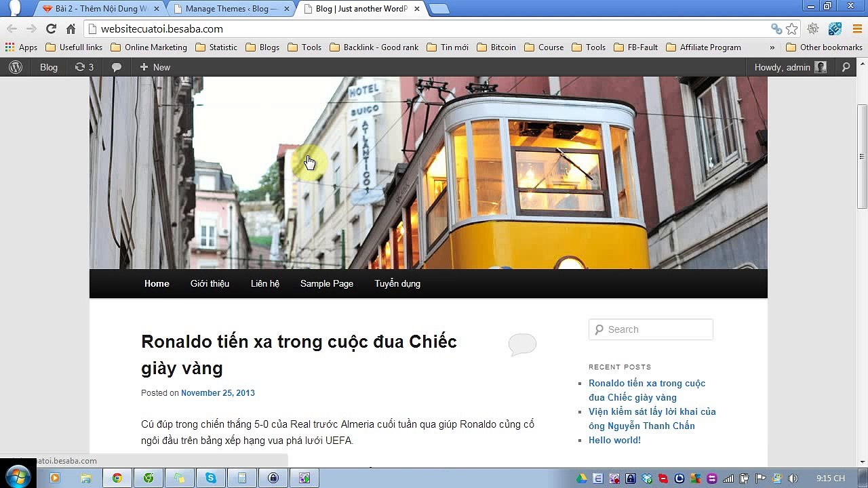The image size is (868, 488).
Task: Open Windows Explorer from the taskbar
Action: [86, 478]
